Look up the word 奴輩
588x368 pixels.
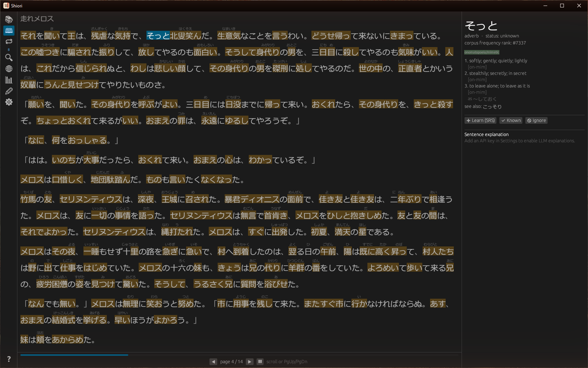coord(28,85)
